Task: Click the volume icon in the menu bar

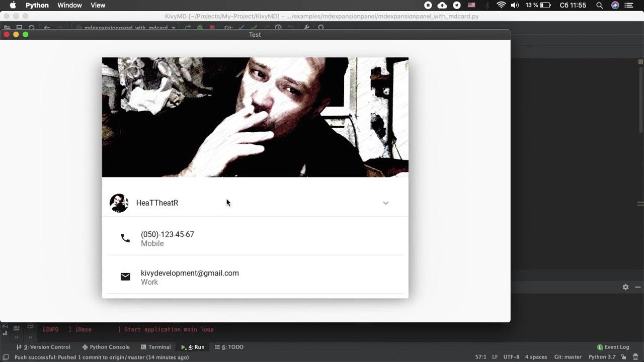Action: click(515, 5)
